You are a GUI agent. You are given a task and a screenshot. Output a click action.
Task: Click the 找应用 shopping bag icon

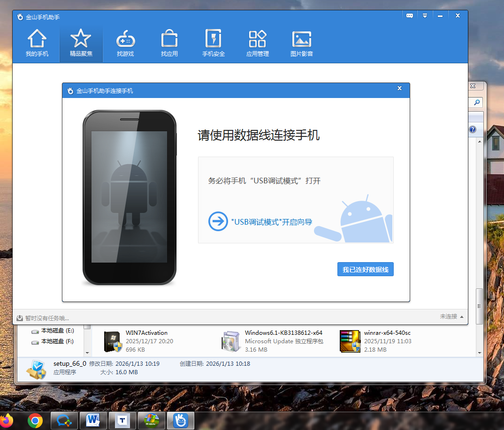point(169,39)
